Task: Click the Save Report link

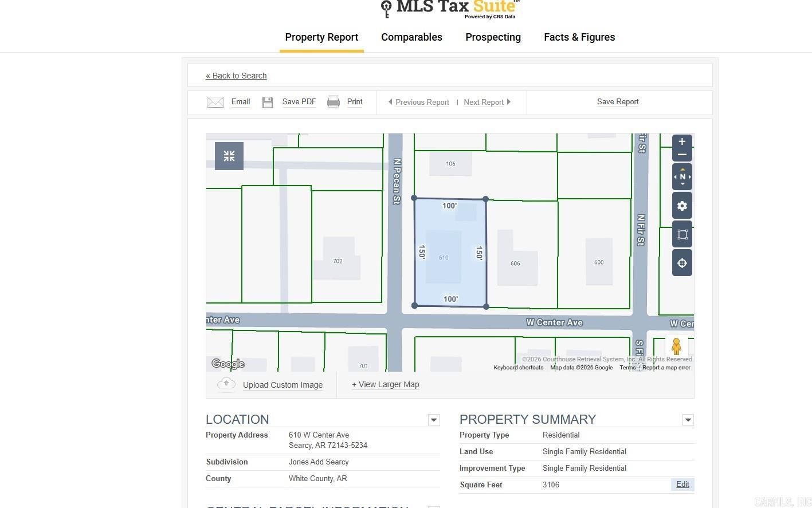Action: click(x=618, y=102)
